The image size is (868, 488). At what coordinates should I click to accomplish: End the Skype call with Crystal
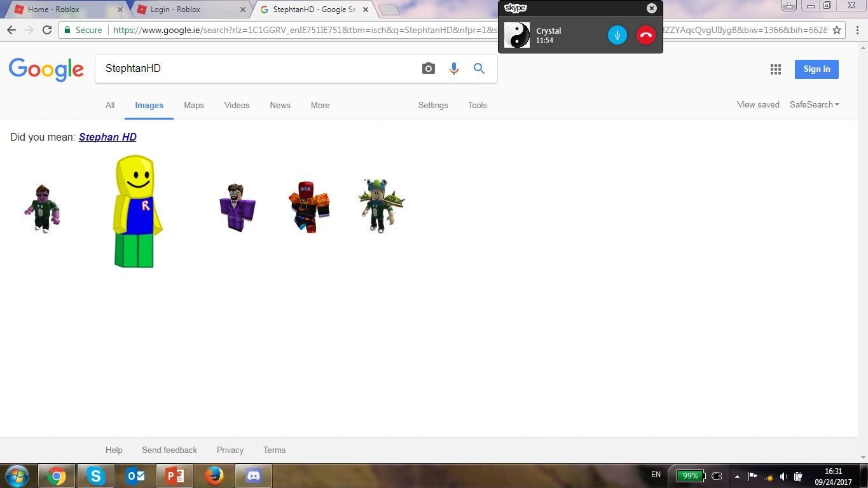(x=645, y=36)
